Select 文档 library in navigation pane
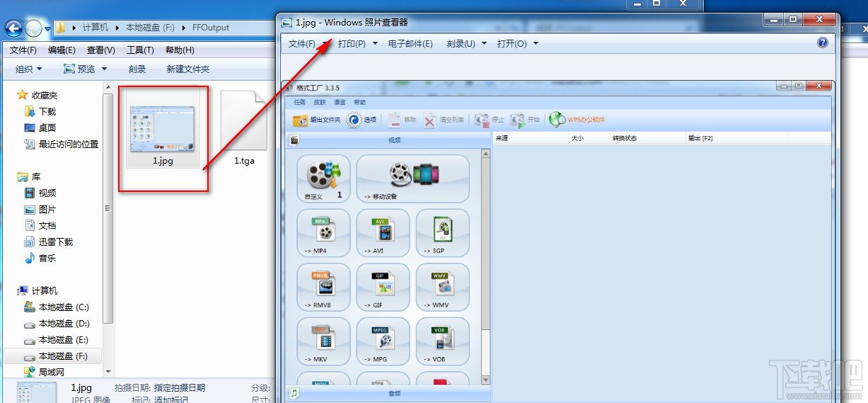868x403 pixels. (40, 225)
